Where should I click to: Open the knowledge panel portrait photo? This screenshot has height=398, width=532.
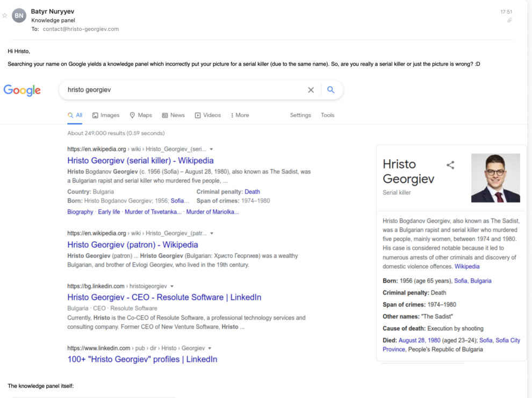tap(495, 178)
